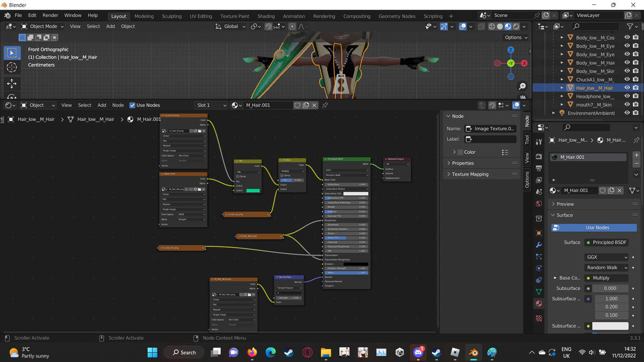Switch viewport shading to rendered mode
Image resolution: width=644 pixels, height=362 pixels.
pos(516,26)
